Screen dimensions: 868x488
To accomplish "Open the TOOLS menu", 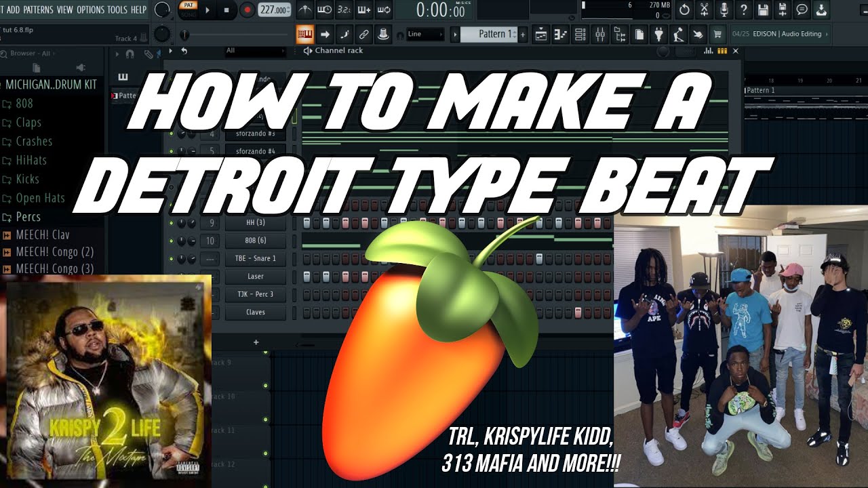I will tap(117, 9).
